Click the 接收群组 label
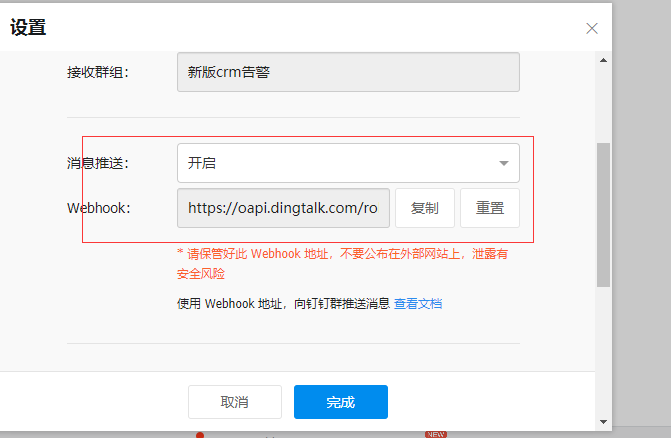The height and width of the screenshot is (438, 671). (98, 72)
